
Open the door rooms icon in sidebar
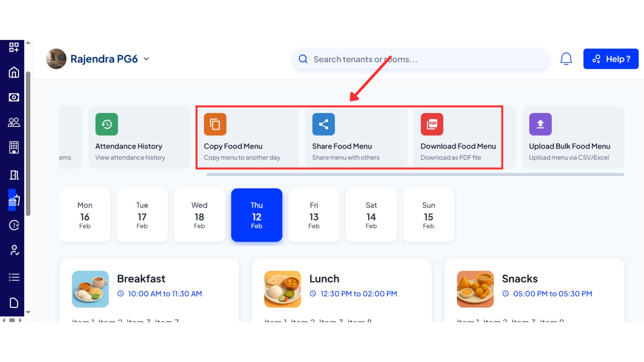pos(14,175)
